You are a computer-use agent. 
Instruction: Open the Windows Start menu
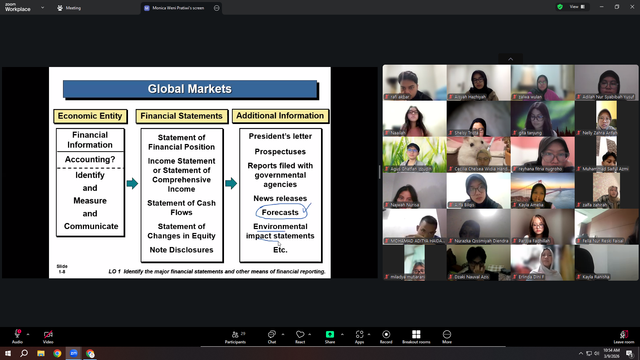point(8,353)
